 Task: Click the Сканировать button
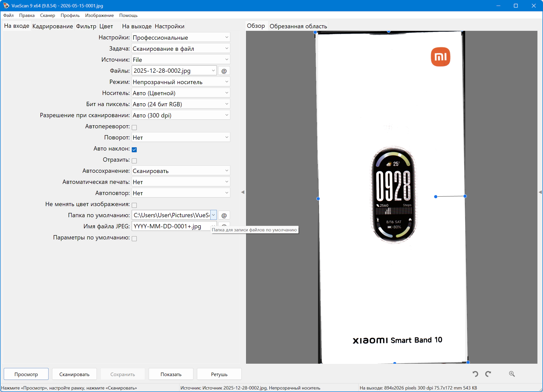74,374
